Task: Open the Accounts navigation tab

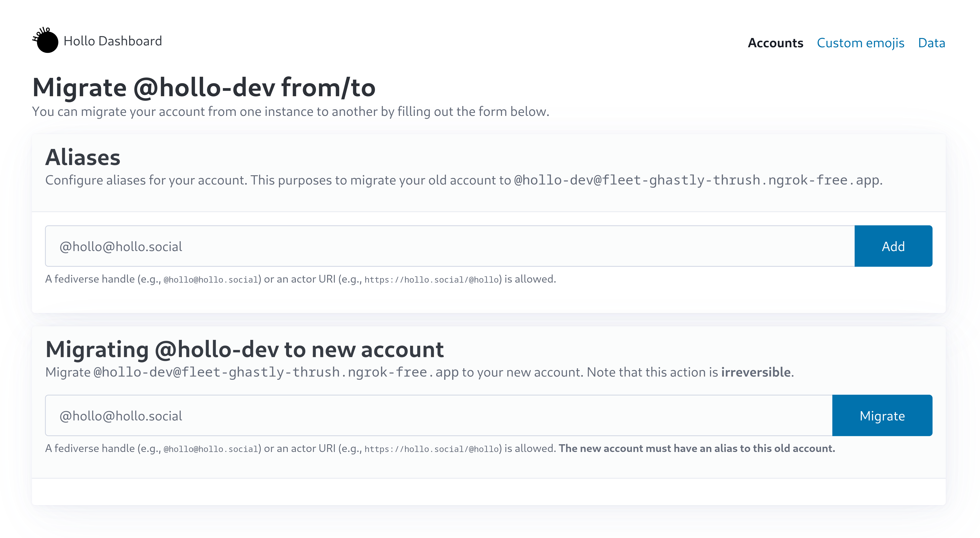Action: pyautogui.click(x=775, y=43)
